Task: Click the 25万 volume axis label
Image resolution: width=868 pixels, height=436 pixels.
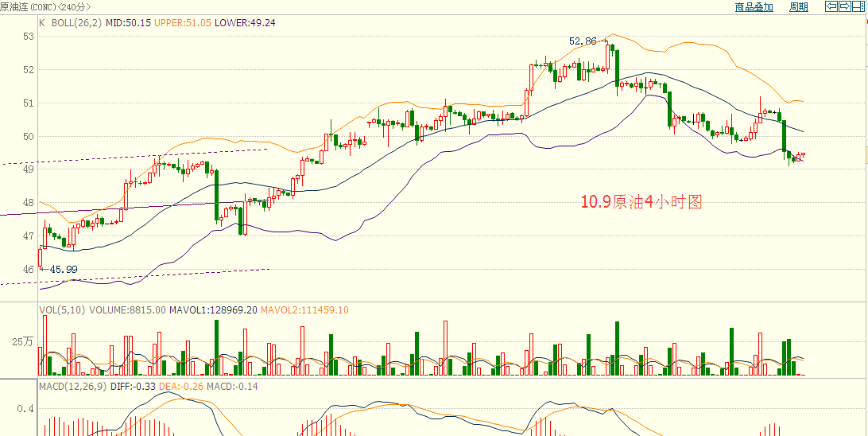Action: pyautogui.click(x=23, y=342)
